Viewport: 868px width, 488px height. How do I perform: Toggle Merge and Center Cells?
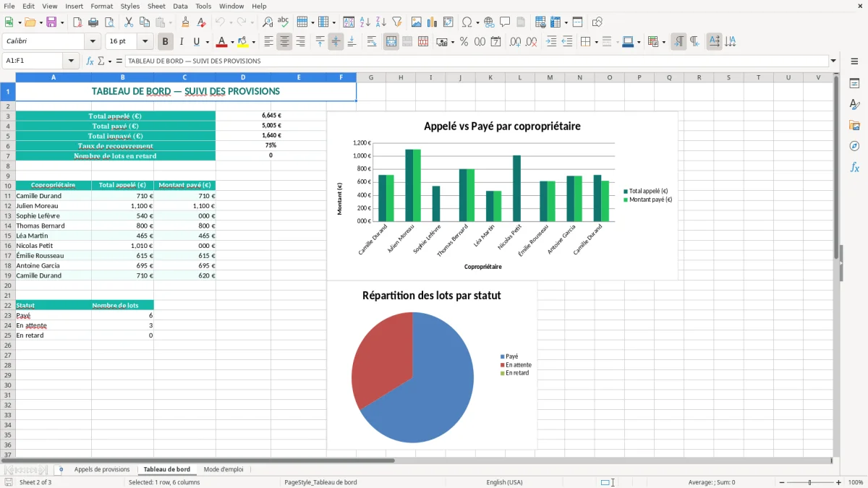391,42
